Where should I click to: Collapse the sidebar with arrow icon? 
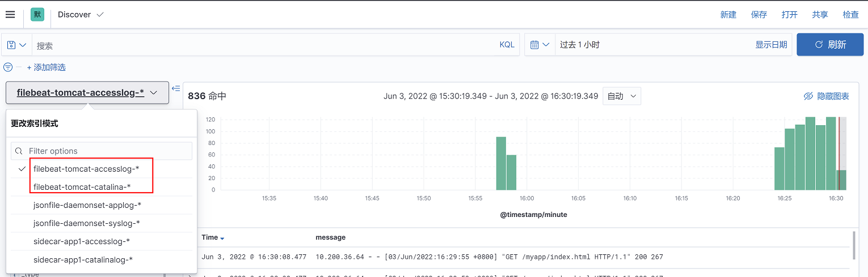(176, 88)
